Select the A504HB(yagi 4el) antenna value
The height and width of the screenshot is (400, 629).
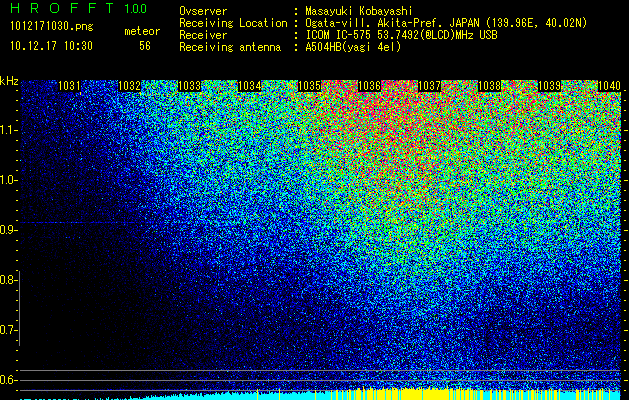[x=353, y=47]
